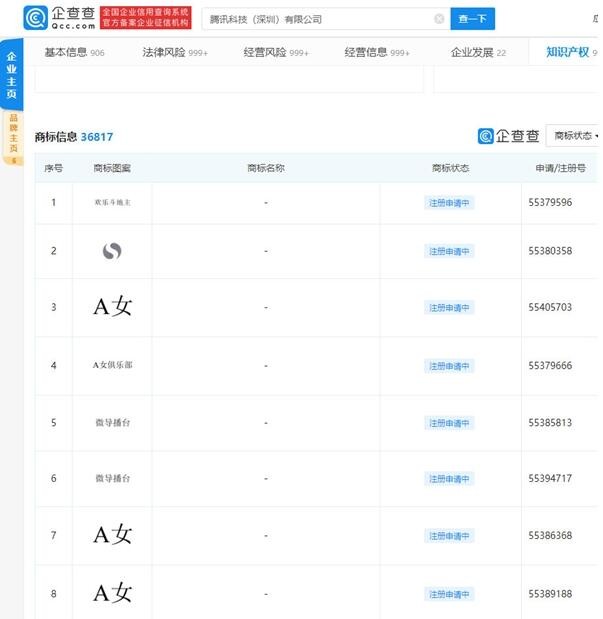Clear the search box with the X icon
This screenshot has height=619, width=603.
click(x=439, y=19)
